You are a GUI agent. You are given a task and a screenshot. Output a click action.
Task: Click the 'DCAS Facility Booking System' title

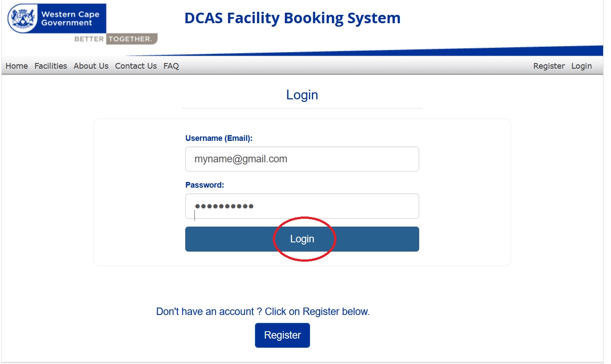pos(292,18)
